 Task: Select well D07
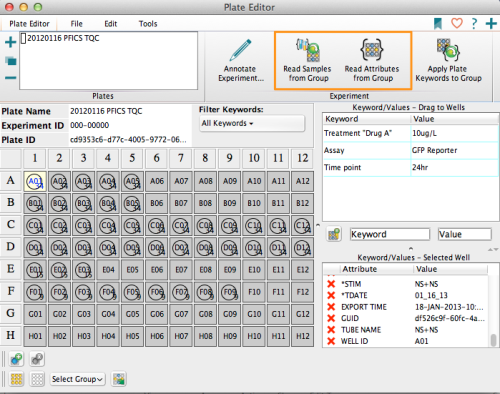click(x=181, y=248)
